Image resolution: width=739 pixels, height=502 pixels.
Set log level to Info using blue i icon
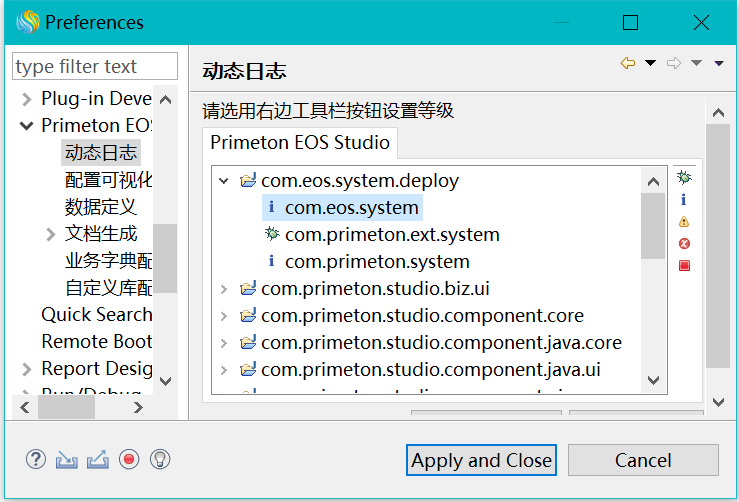(x=684, y=200)
